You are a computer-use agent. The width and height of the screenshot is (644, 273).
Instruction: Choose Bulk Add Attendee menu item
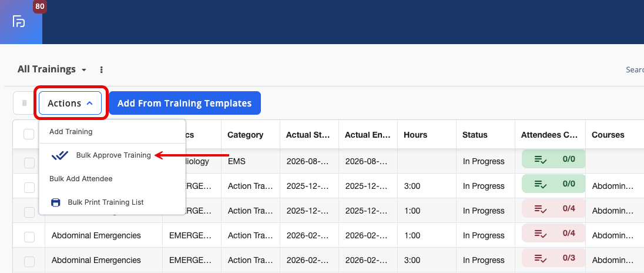tap(112, 179)
